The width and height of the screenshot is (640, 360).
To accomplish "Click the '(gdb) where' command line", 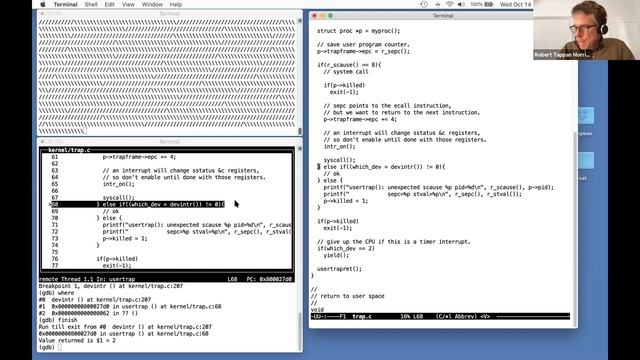I will coord(56,293).
